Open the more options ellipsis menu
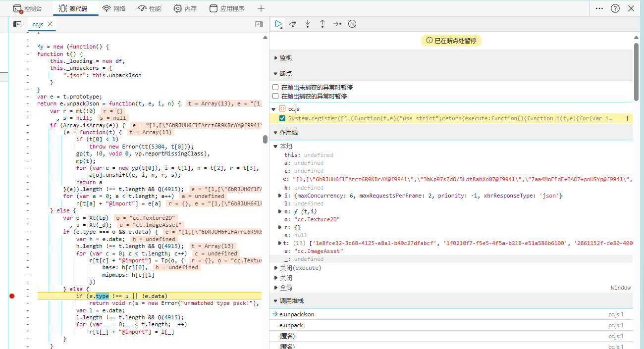 click(599, 8)
